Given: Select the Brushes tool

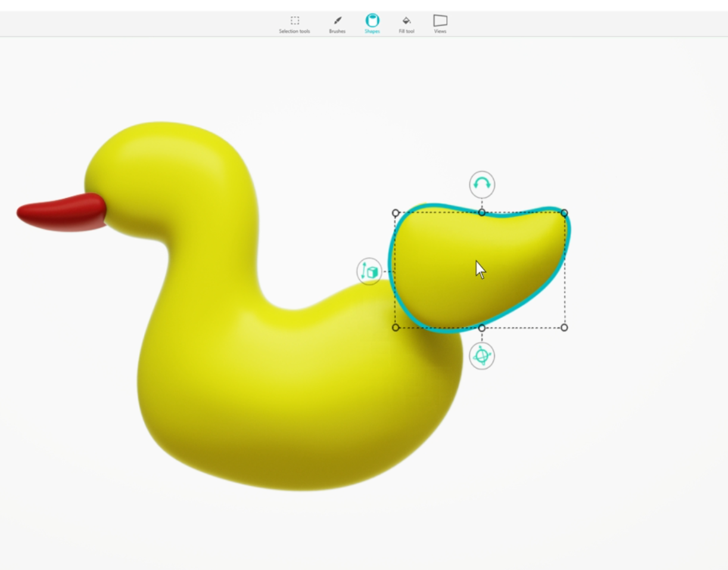Looking at the screenshot, I should (337, 24).
